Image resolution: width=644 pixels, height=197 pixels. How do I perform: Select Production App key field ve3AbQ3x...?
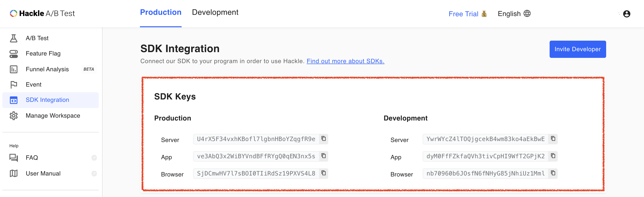point(256,156)
